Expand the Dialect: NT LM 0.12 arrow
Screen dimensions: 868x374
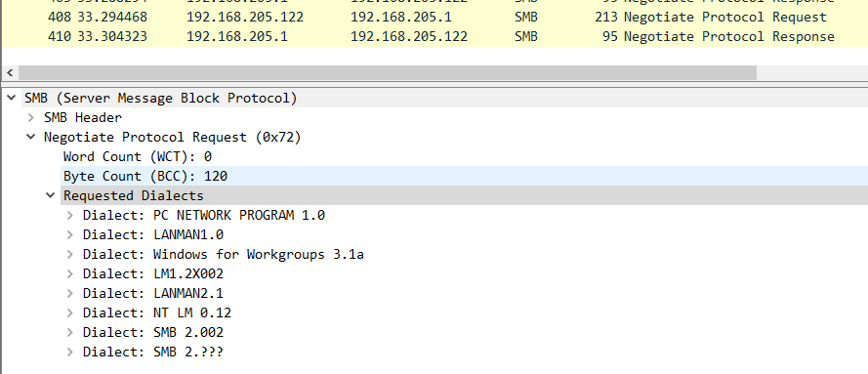tap(69, 313)
